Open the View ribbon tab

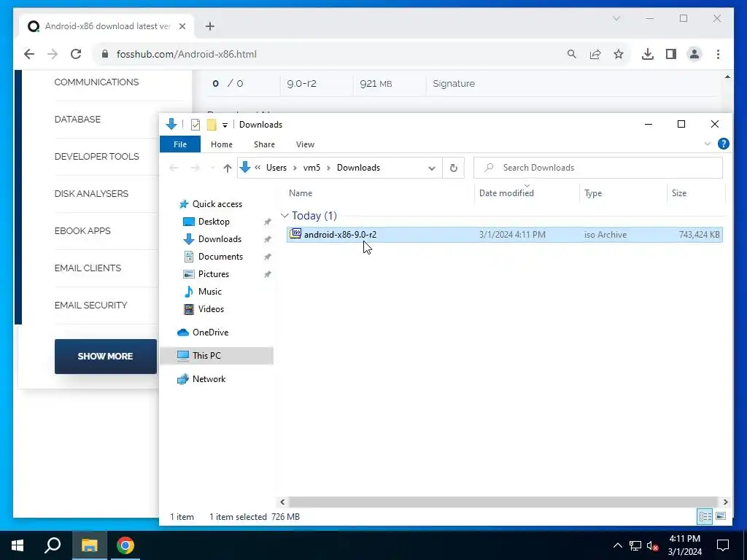305,144
